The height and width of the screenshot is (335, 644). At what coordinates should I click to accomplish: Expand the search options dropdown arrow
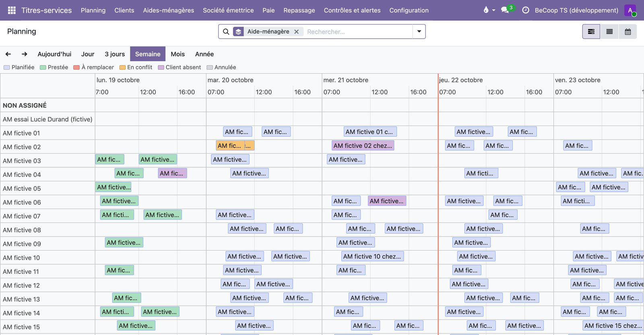pyautogui.click(x=419, y=32)
